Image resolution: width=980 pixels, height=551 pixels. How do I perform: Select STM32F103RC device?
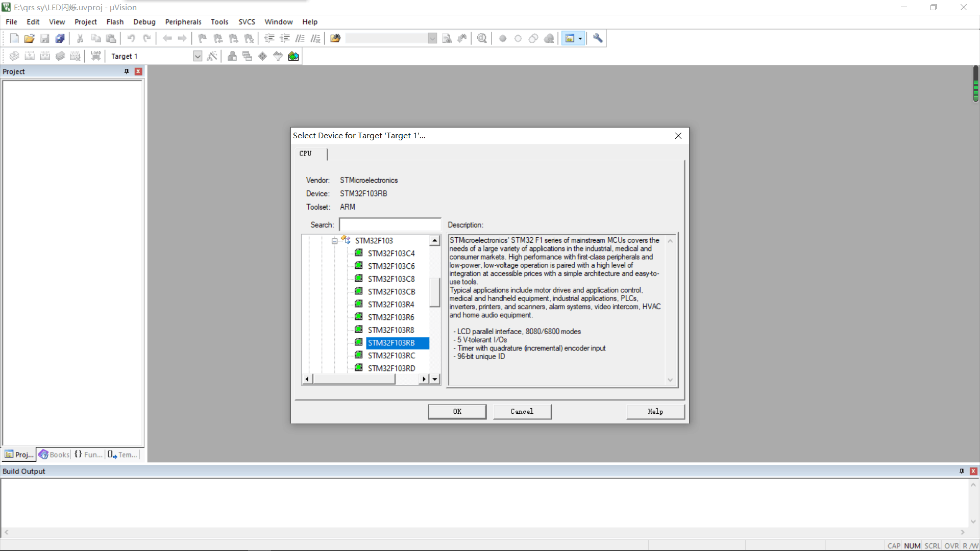pos(391,356)
